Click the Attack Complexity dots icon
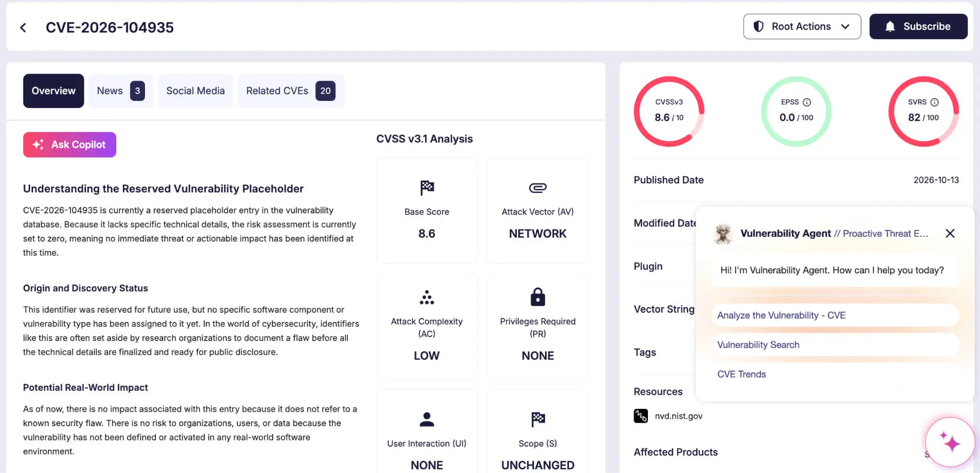 coord(427,297)
